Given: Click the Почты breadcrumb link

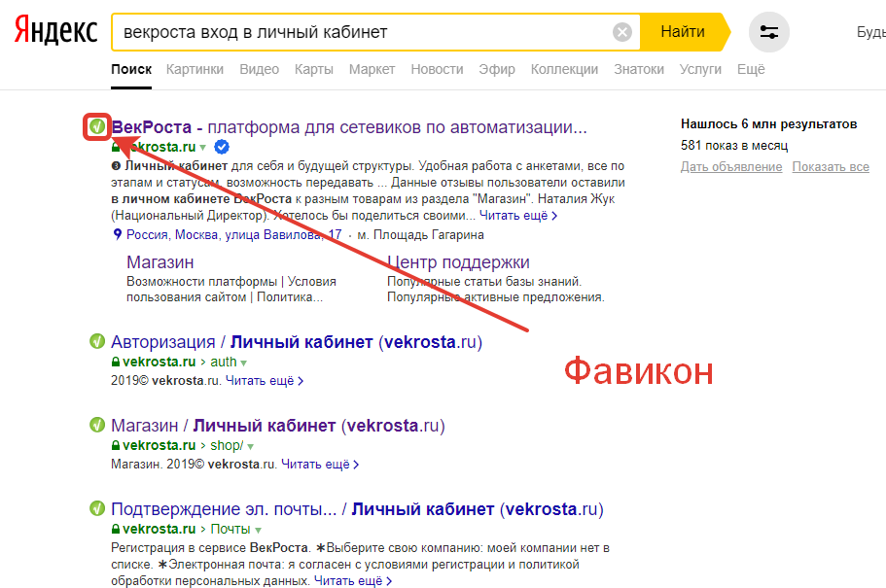Looking at the screenshot, I should click(x=230, y=530).
